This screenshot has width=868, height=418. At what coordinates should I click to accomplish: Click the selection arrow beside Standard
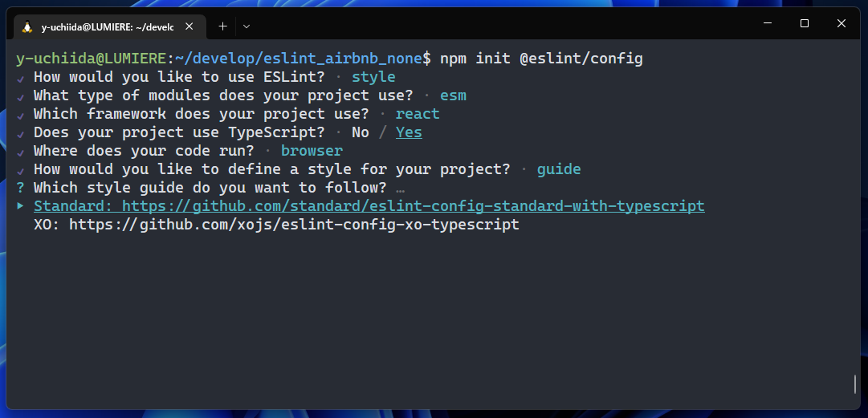pos(21,206)
